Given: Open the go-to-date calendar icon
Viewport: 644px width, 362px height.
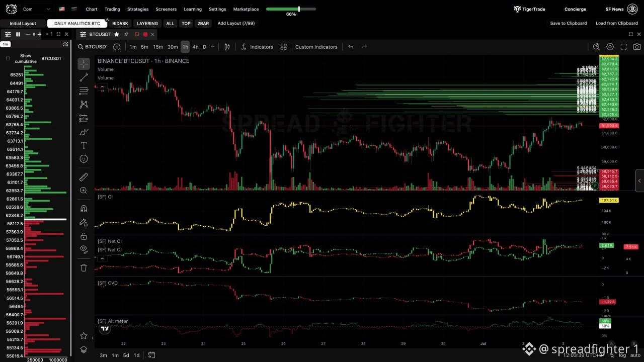Looking at the screenshot, I should (151, 355).
